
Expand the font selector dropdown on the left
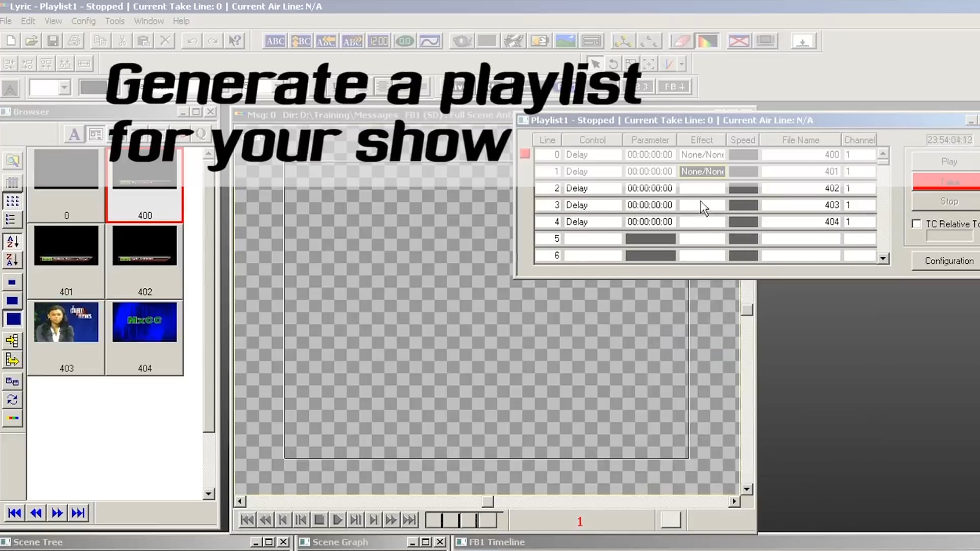[x=65, y=88]
